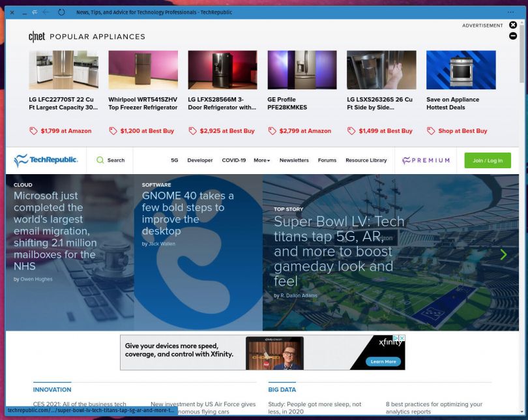Image resolution: width=528 pixels, height=420 pixels.
Task: Open the GNOME 40 article headline
Action: pos(188,213)
